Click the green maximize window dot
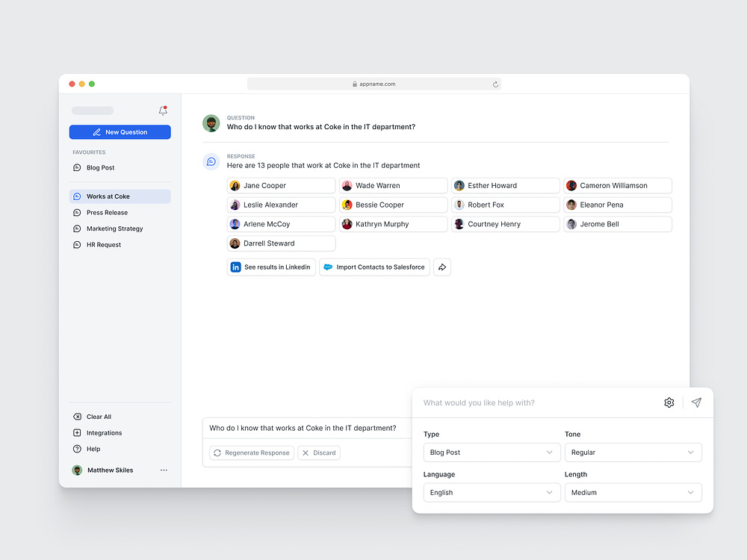747x560 pixels. (92, 84)
